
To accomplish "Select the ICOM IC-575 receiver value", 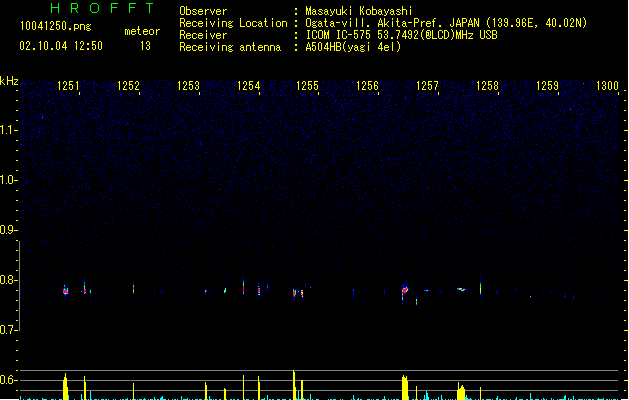I will point(402,35).
